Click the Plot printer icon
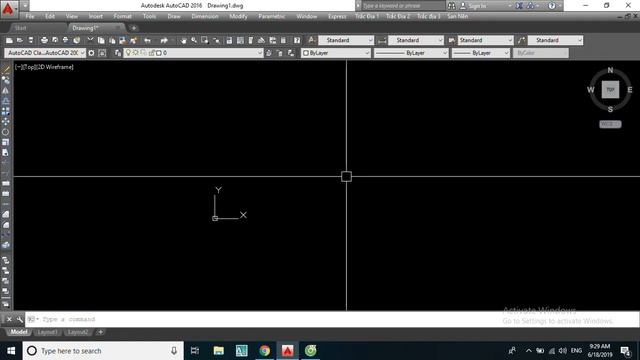 click(44, 40)
